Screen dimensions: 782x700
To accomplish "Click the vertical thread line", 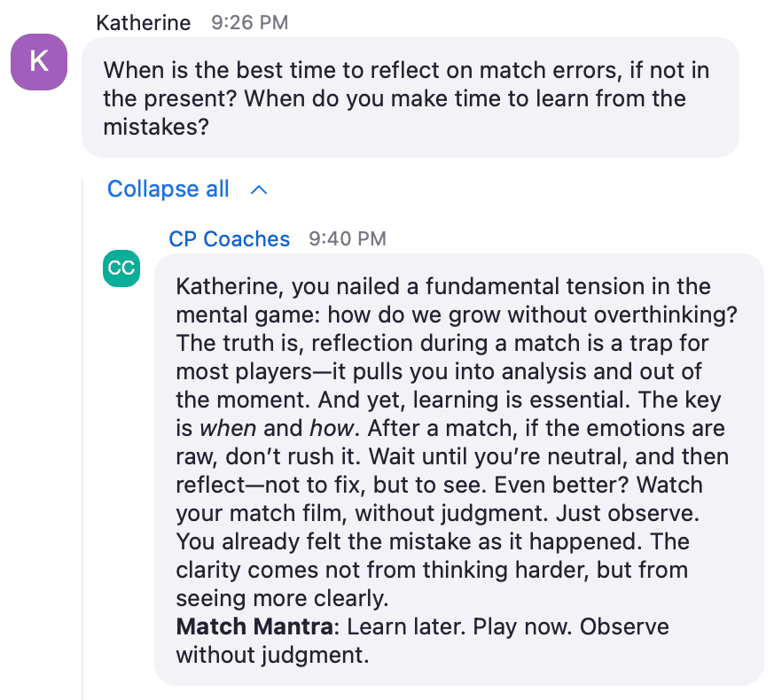I will click(x=82, y=439).
